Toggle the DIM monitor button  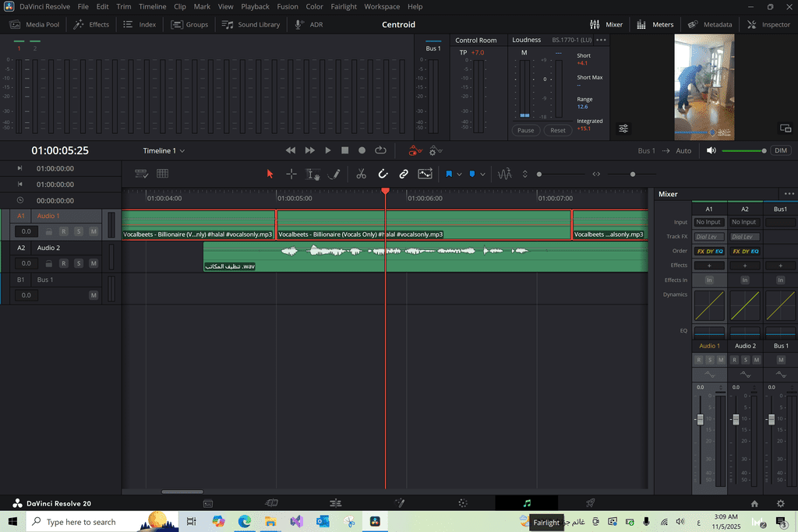(780, 150)
